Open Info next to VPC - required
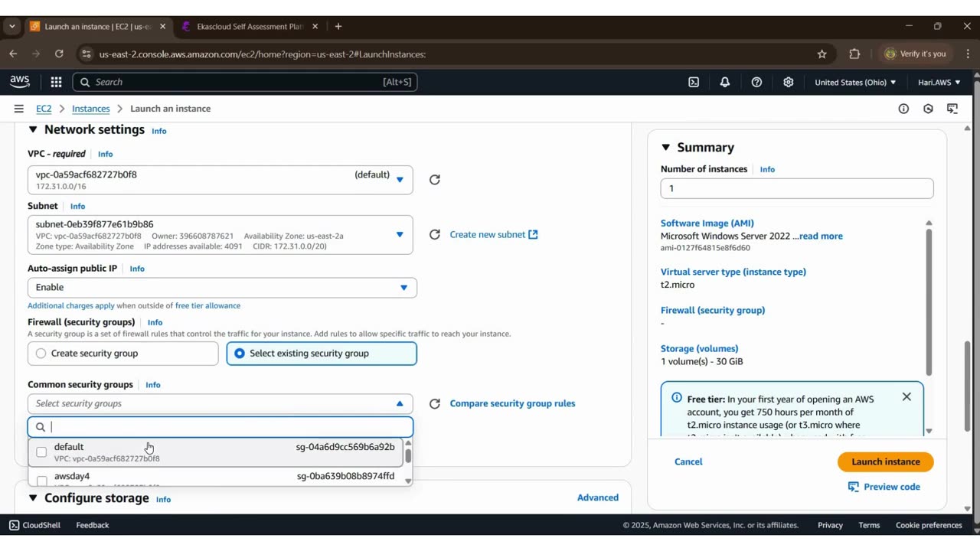 pyautogui.click(x=105, y=155)
